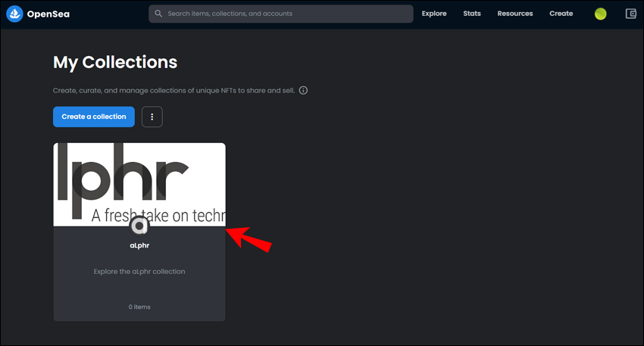The height and width of the screenshot is (346, 644).
Task: Open the green profile avatar
Action: pos(601,14)
